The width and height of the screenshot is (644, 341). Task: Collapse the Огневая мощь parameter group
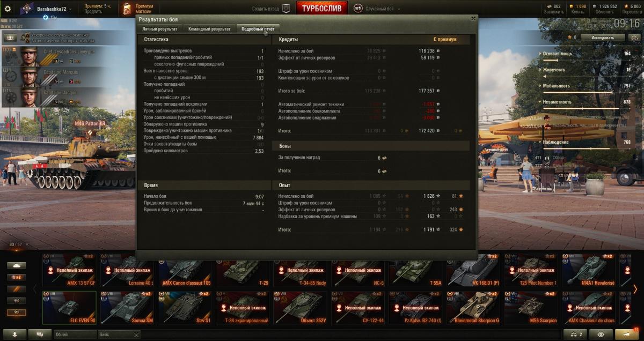540,54
